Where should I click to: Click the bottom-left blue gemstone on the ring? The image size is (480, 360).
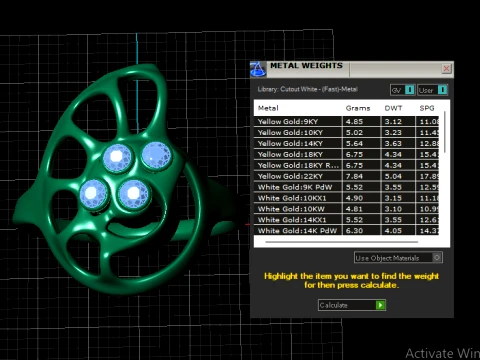(x=93, y=194)
